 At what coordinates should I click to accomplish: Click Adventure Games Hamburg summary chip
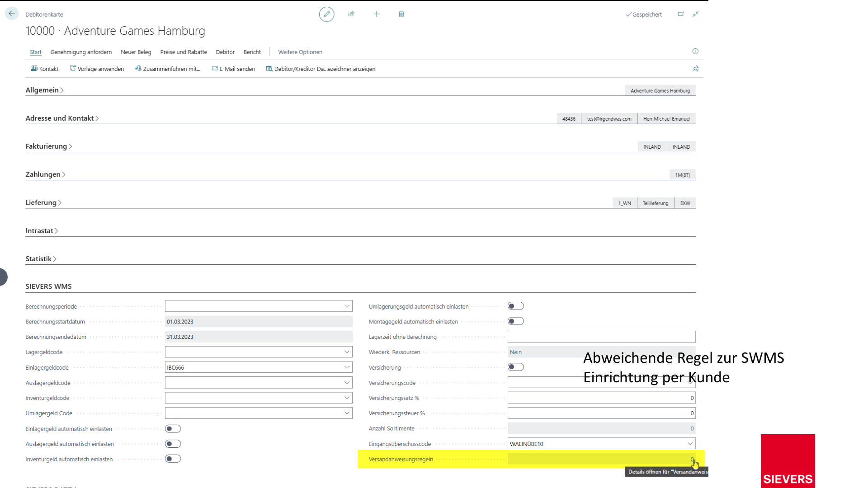point(660,90)
